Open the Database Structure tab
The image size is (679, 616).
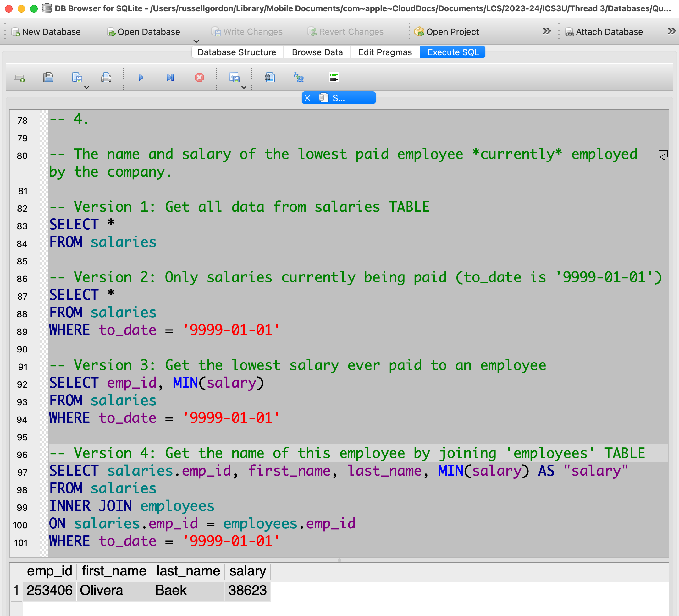pyautogui.click(x=237, y=52)
